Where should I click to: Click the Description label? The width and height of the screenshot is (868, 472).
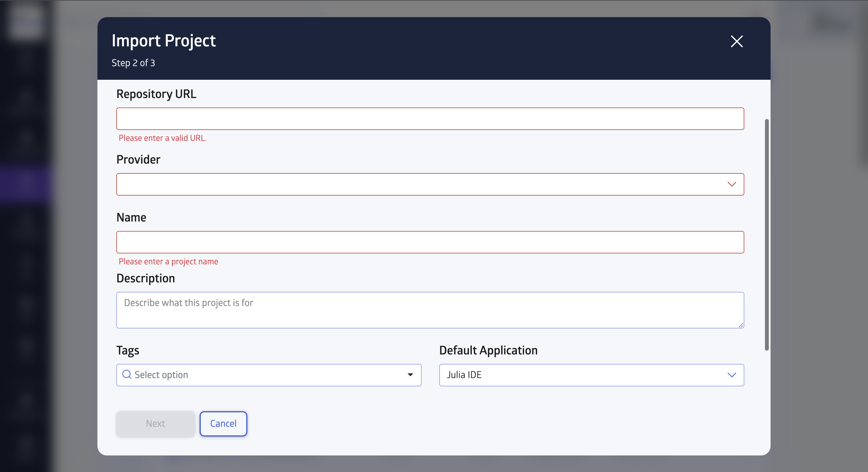pyautogui.click(x=146, y=279)
